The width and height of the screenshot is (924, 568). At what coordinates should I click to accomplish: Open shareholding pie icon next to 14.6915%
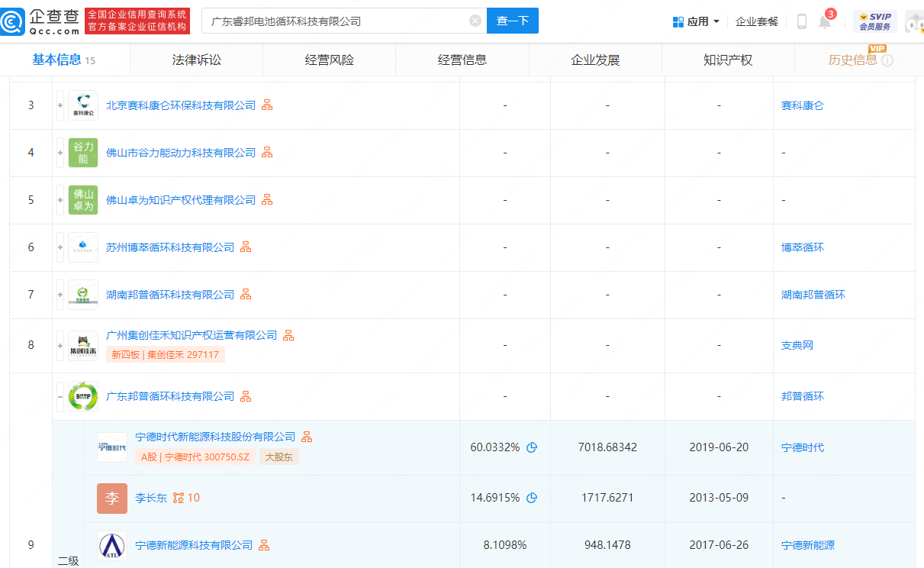click(532, 498)
